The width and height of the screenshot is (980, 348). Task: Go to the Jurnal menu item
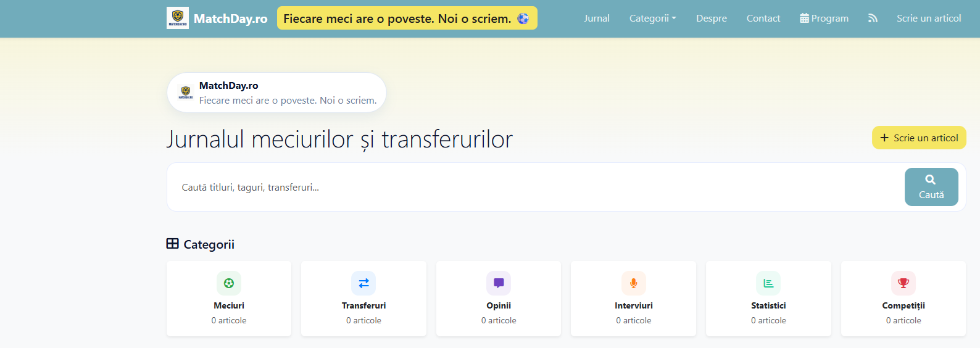pyautogui.click(x=597, y=19)
